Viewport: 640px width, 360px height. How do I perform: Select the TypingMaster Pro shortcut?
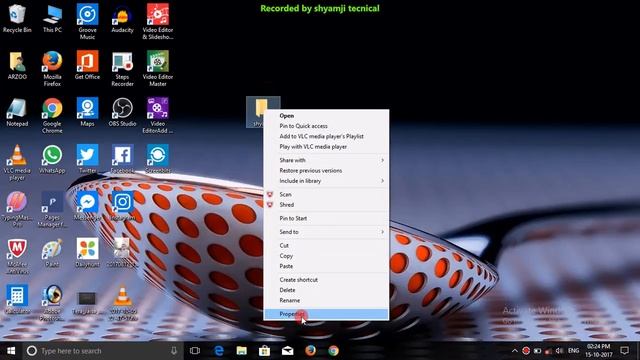click(x=17, y=209)
